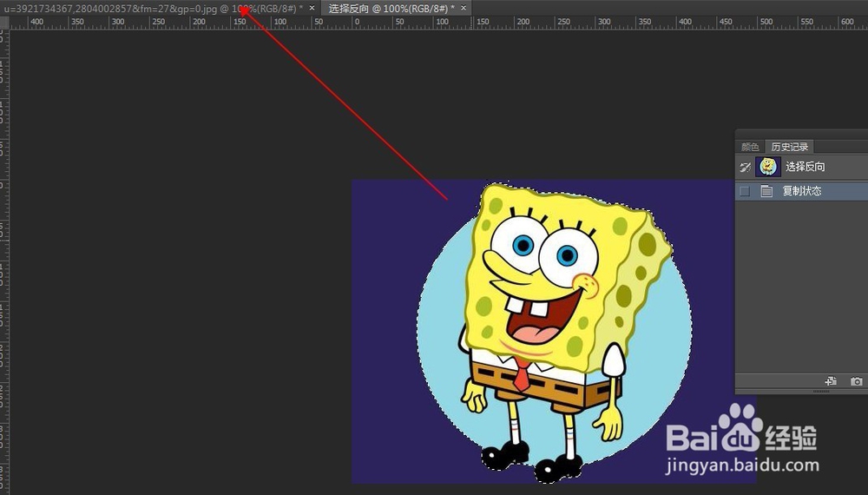Switch to the 颜色 panel tab
The image size is (868, 495).
coord(750,147)
